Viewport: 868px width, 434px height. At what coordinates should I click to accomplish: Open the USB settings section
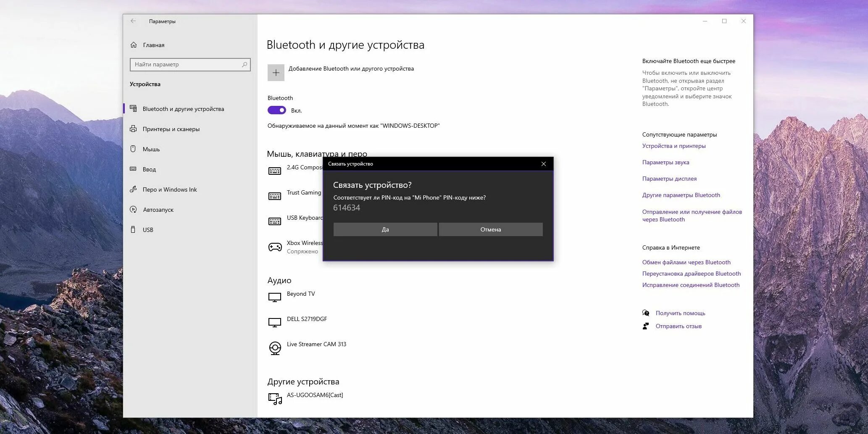(x=190, y=230)
